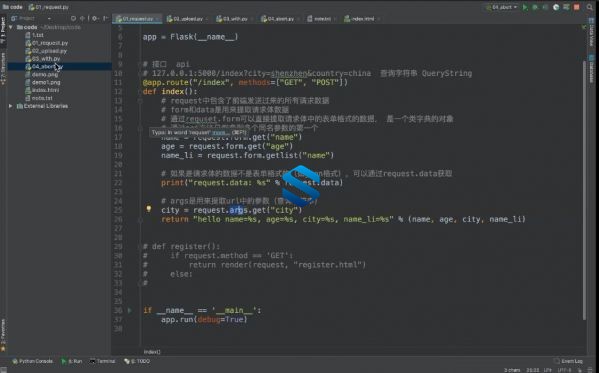Open the run configuration dropdown 04_abort
Viewport: 599px width, 373px height.
[502, 7]
